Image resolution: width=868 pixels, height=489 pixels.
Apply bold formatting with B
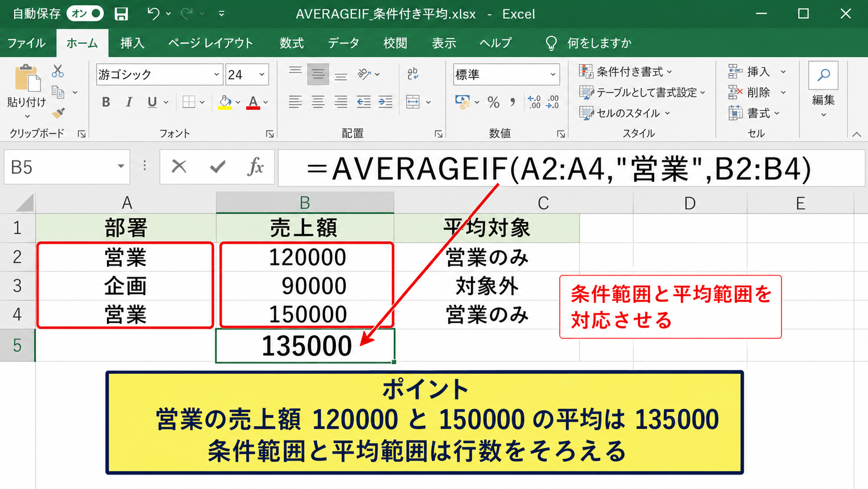[106, 102]
